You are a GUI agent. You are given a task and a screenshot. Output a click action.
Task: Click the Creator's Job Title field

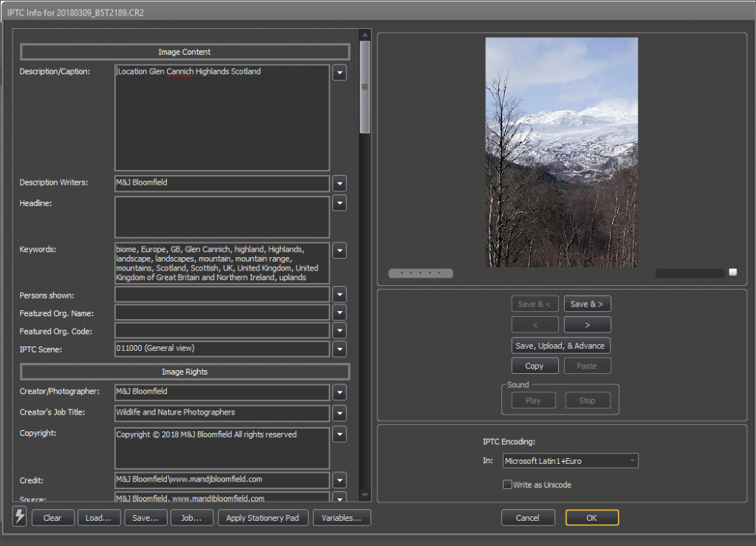[x=222, y=413]
